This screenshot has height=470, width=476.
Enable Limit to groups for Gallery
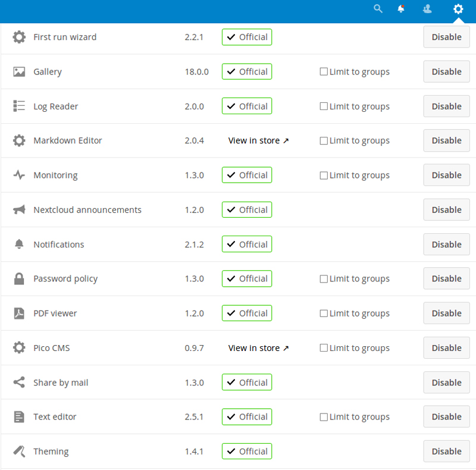324,71
